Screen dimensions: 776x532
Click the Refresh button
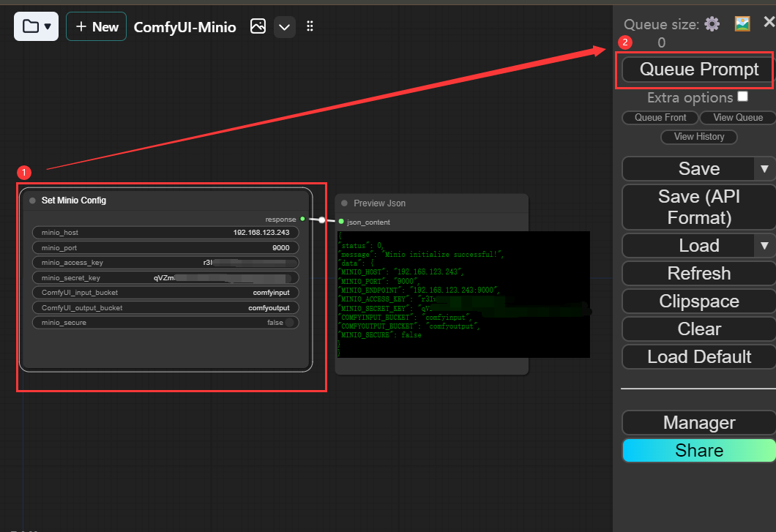click(x=699, y=273)
